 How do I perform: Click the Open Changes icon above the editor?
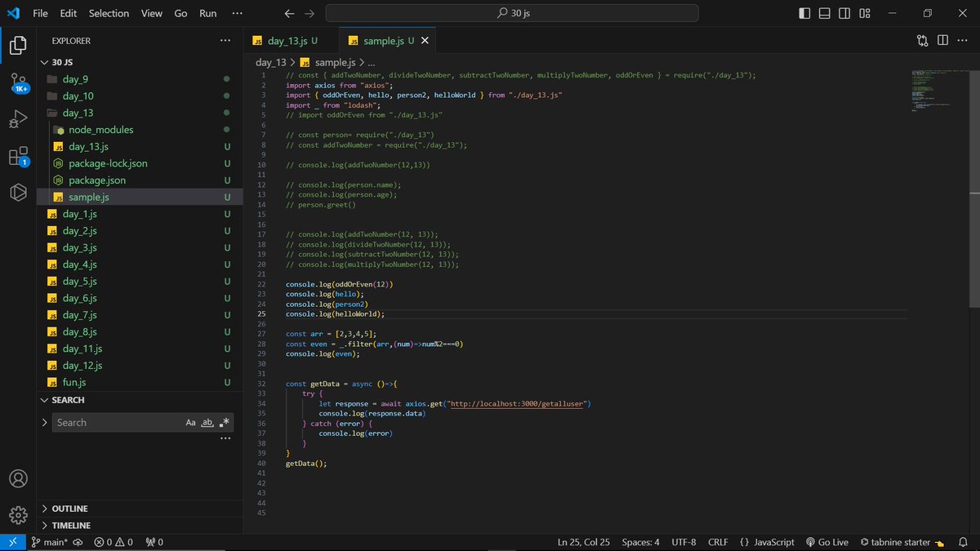(922, 39)
